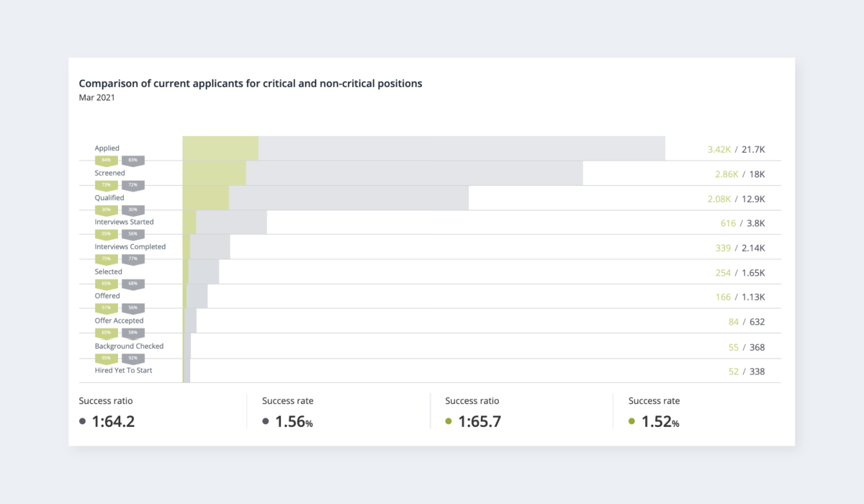Click the gray 68% conversion badge
864x504 pixels.
click(x=132, y=284)
